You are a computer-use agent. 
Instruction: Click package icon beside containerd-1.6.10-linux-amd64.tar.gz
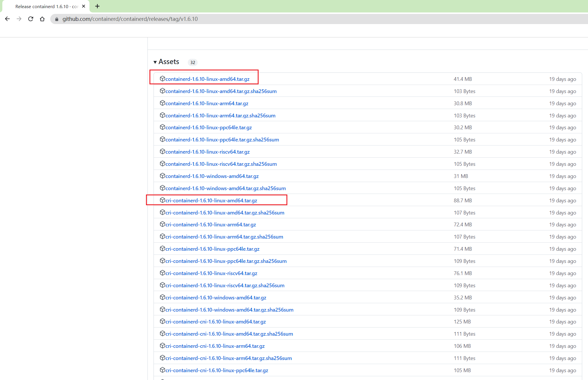click(x=163, y=79)
